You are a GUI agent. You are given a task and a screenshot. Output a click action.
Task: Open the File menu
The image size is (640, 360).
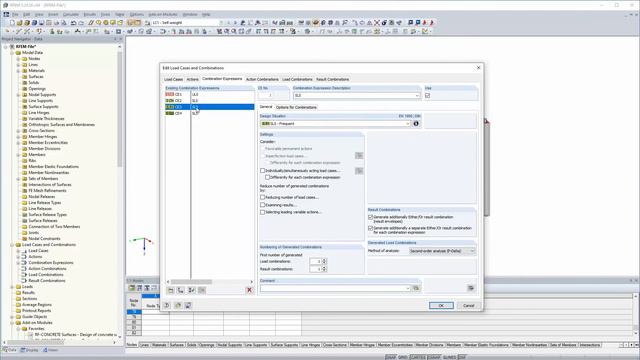point(15,14)
